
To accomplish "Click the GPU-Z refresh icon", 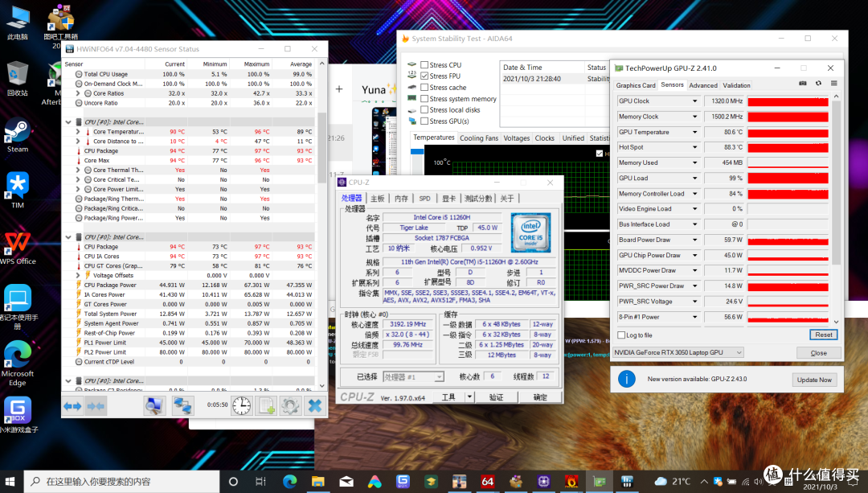I will click(x=818, y=84).
